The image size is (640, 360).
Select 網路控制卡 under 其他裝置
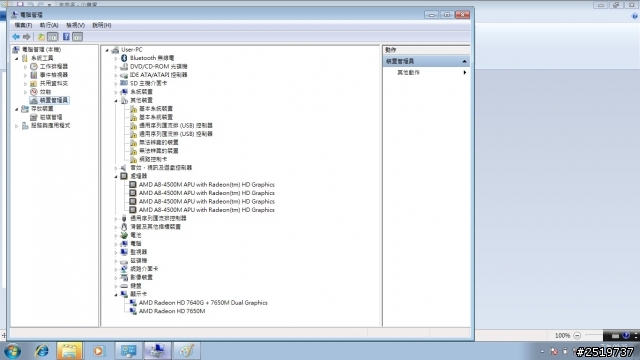click(153, 159)
